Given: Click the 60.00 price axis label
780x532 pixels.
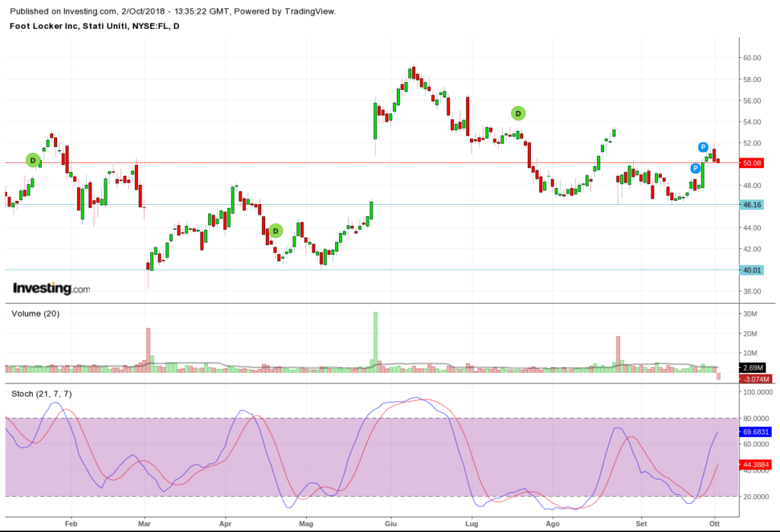Looking at the screenshot, I should (752, 58).
